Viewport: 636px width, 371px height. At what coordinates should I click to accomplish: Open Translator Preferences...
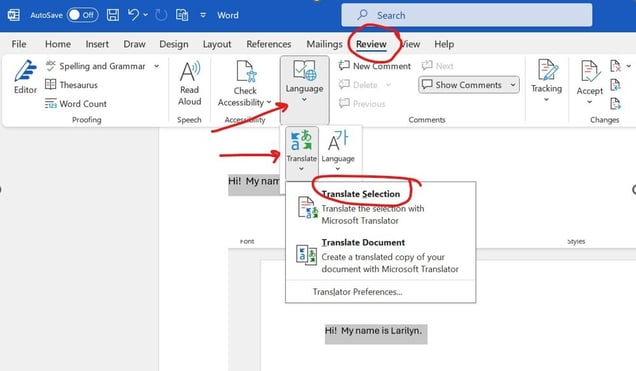357,292
